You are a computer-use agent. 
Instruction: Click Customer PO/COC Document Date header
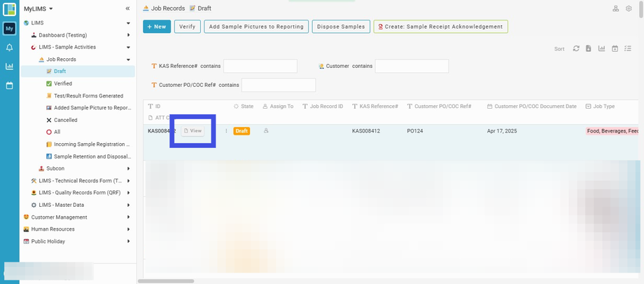pyautogui.click(x=532, y=106)
